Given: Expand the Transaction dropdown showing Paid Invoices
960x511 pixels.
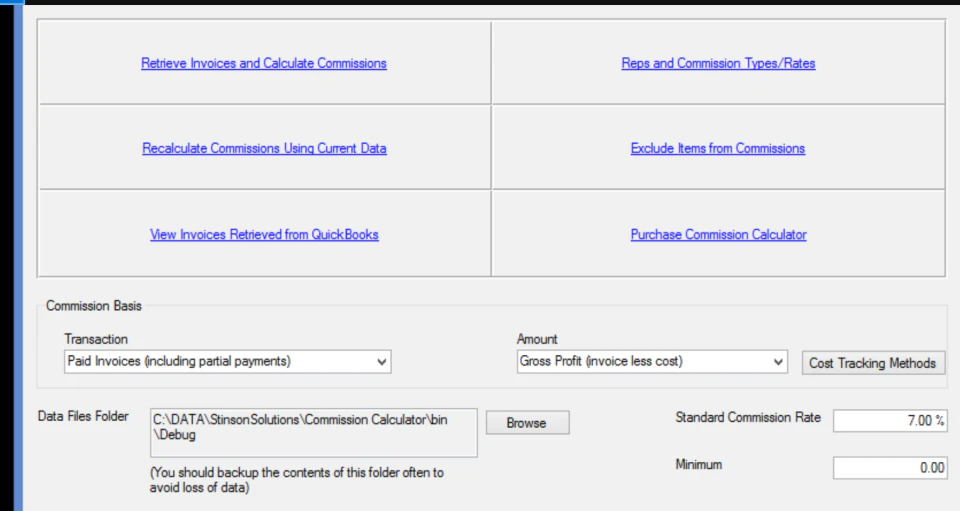Looking at the screenshot, I should coord(227,362).
